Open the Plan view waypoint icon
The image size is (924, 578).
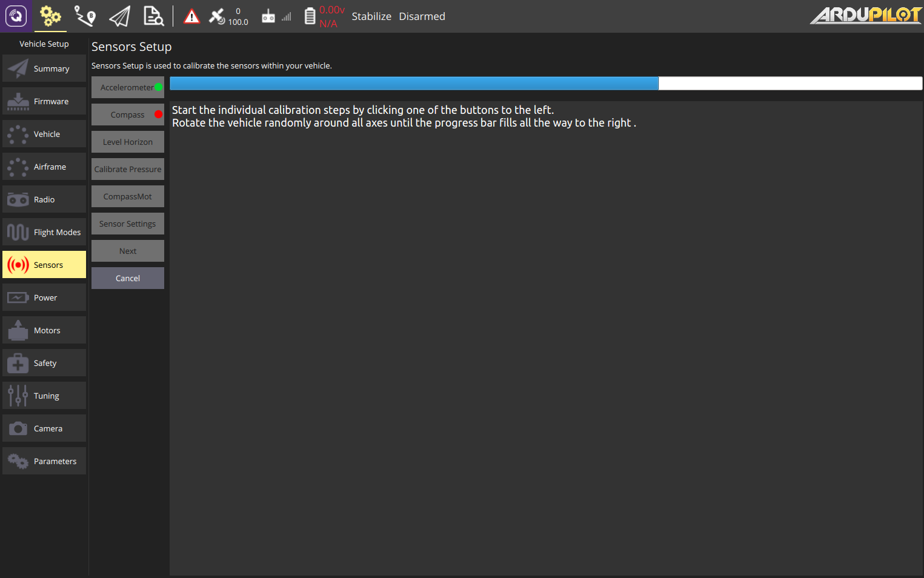pos(85,16)
